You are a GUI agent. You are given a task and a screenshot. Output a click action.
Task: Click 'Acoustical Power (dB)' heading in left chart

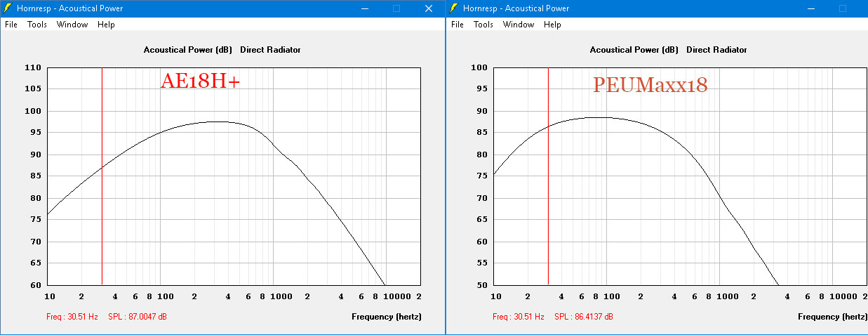click(188, 50)
